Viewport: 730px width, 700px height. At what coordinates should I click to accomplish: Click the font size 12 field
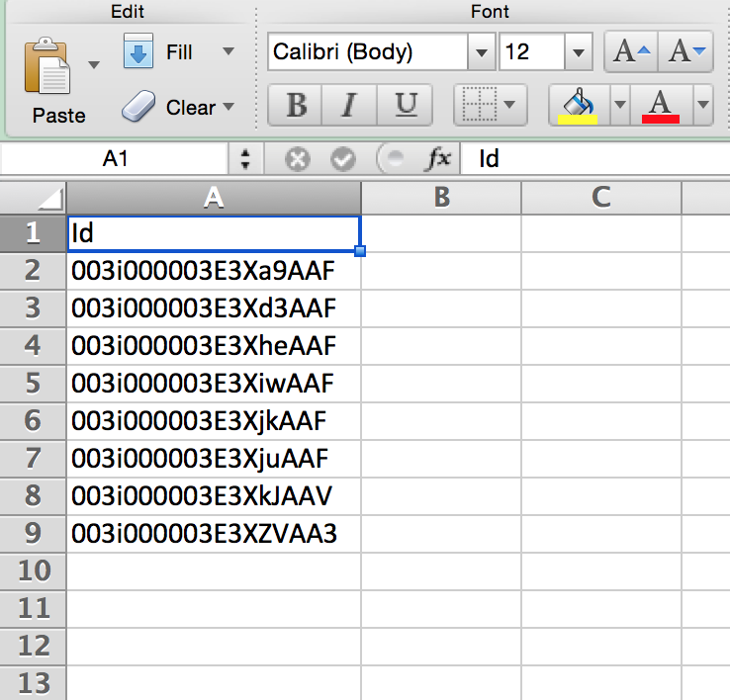point(531,51)
